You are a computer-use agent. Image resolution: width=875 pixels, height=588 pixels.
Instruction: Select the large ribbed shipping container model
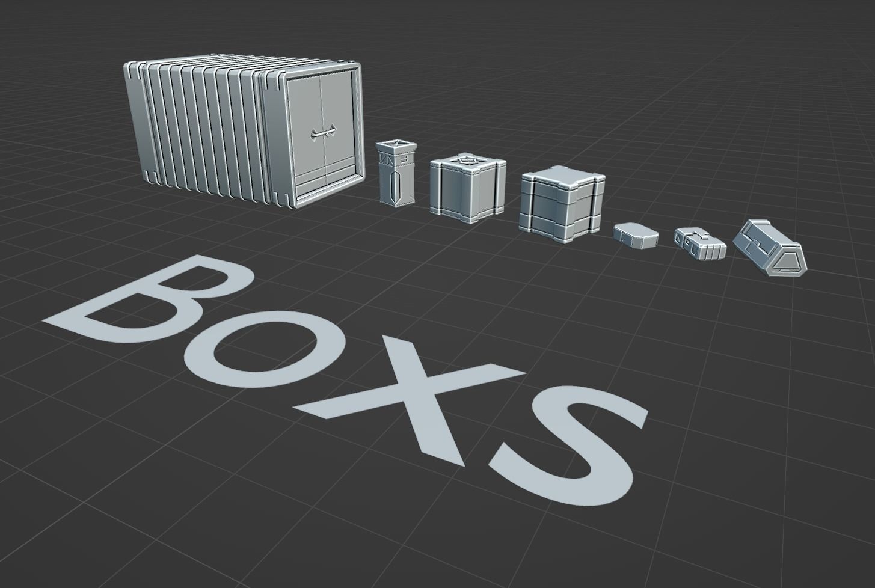click(244, 131)
